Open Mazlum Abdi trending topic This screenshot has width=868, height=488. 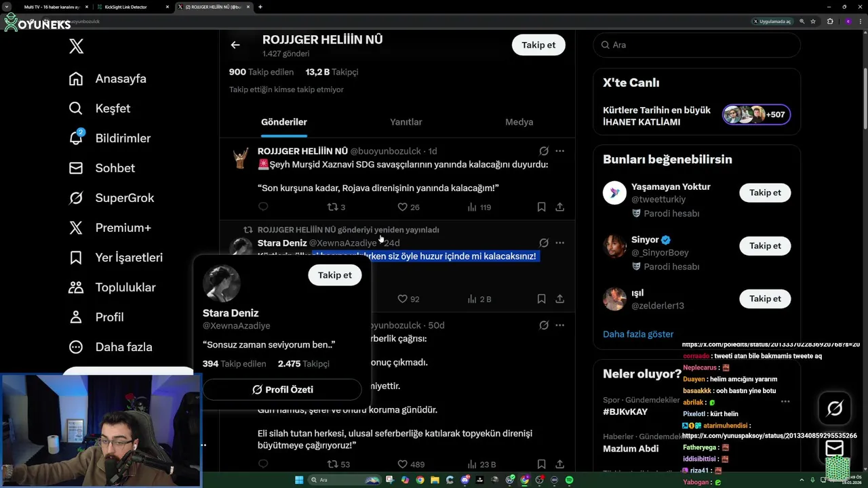(x=630, y=448)
